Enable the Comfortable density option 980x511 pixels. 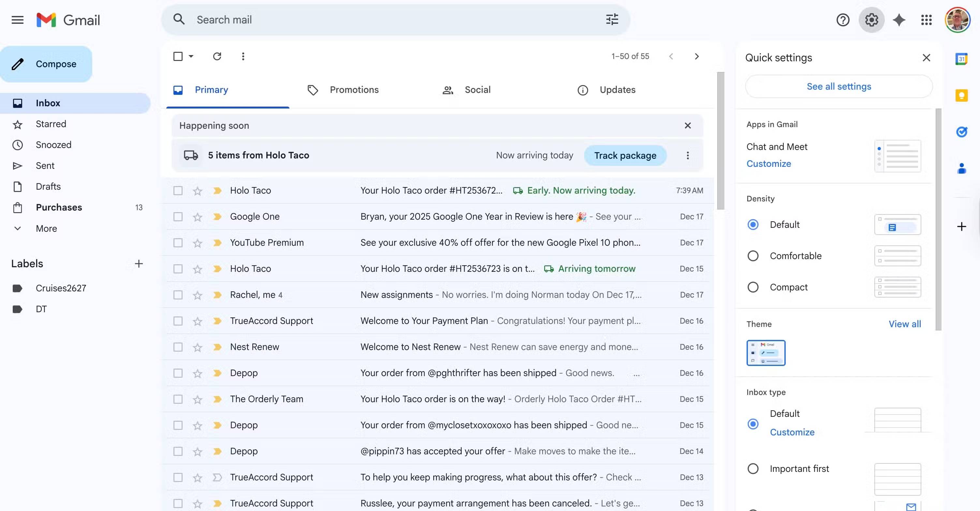[x=753, y=255]
